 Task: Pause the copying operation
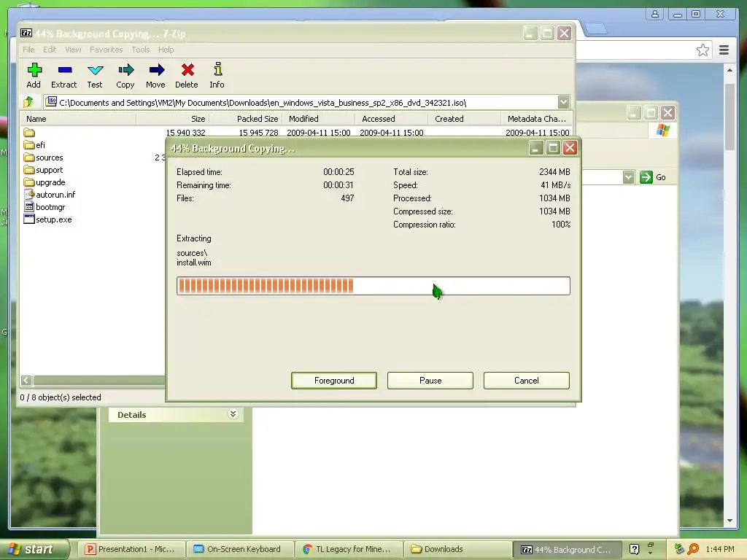coord(430,381)
